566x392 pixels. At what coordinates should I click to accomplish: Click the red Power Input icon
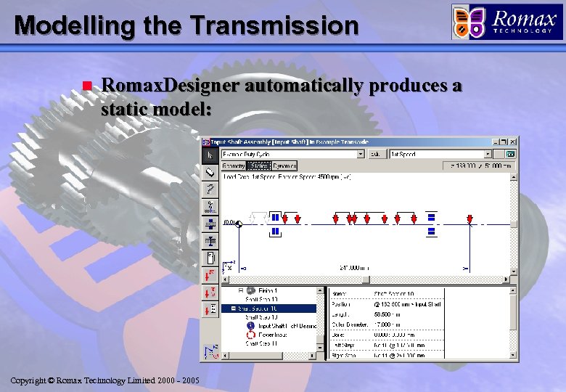251,335
